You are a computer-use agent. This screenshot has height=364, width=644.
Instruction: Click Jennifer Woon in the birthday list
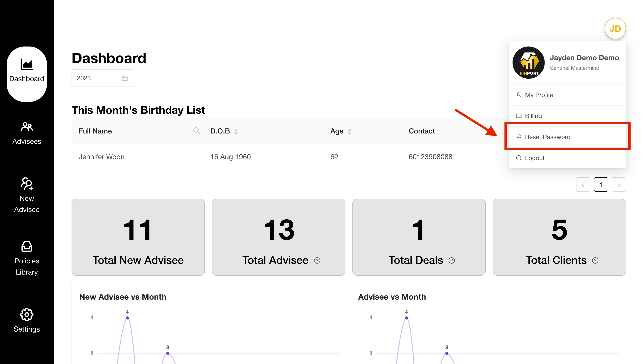tap(102, 157)
